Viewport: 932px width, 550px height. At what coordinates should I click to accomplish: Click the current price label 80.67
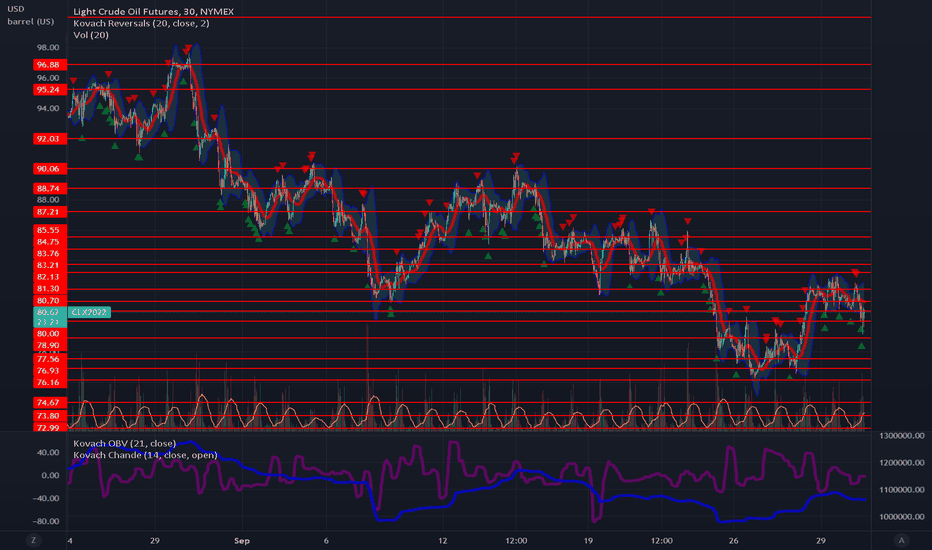point(48,312)
